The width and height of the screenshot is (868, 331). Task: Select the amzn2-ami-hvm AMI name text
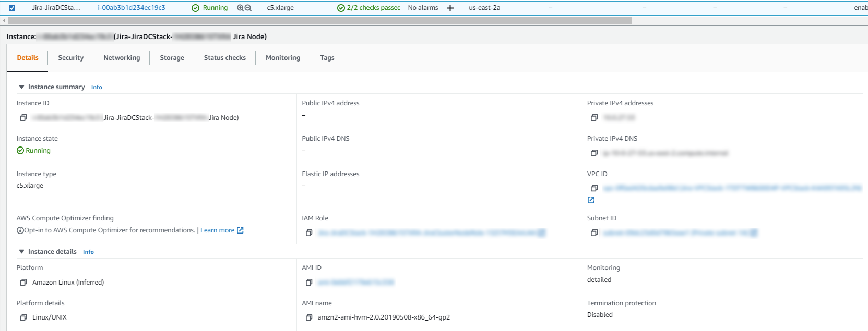[384, 317]
